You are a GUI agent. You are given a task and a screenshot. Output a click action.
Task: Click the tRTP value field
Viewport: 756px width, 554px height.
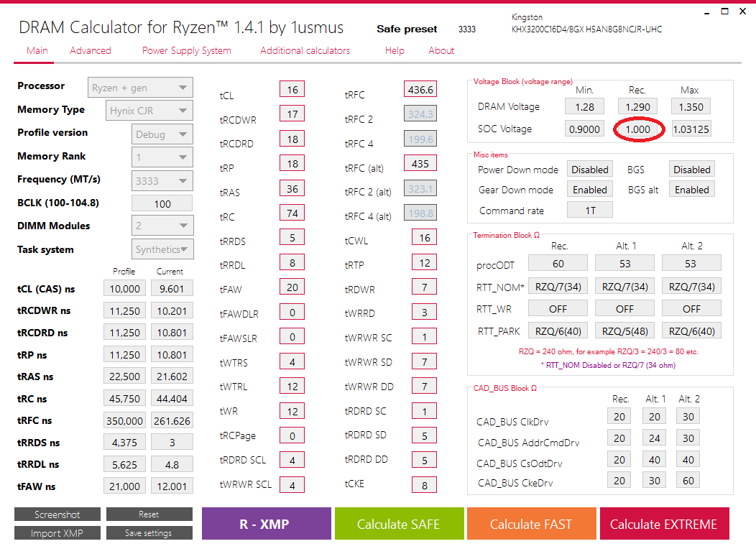(x=424, y=263)
